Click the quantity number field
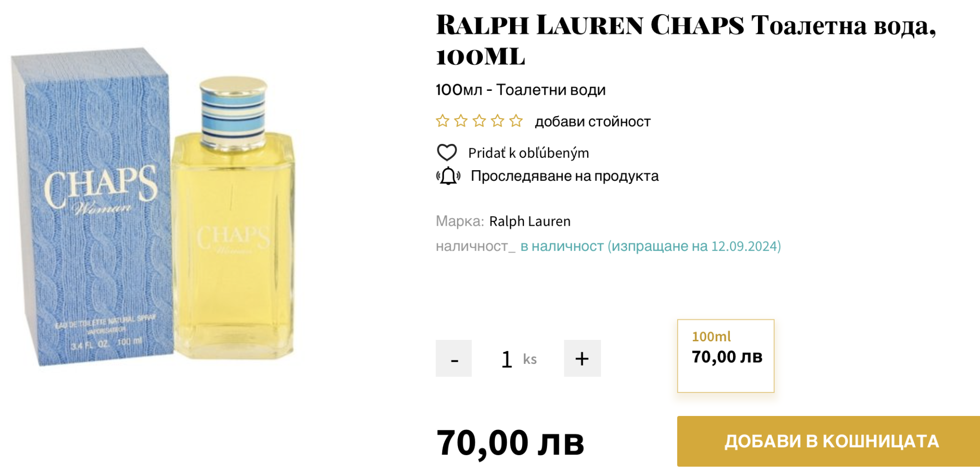Viewport: 980px width, 469px height. coord(507,359)
